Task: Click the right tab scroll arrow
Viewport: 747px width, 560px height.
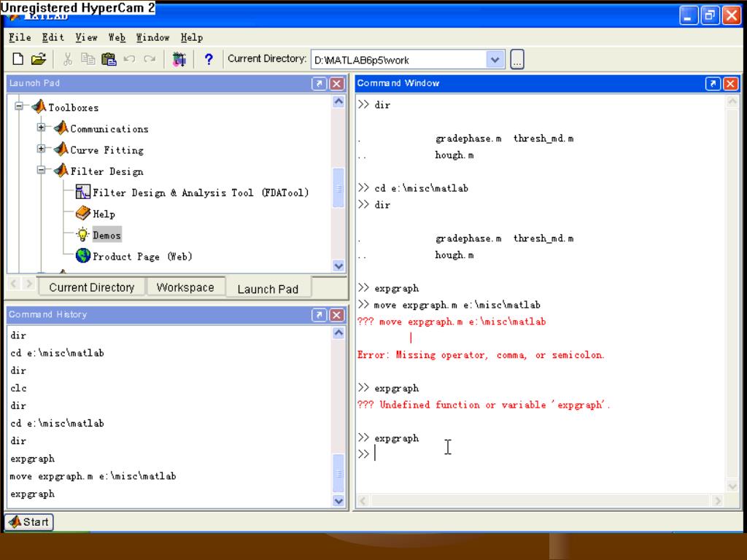Action: 29,284
